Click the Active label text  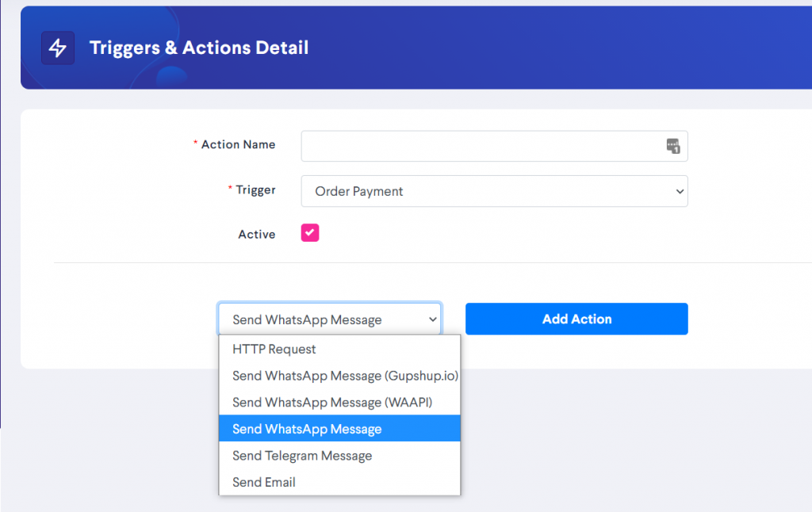point(256,235)
